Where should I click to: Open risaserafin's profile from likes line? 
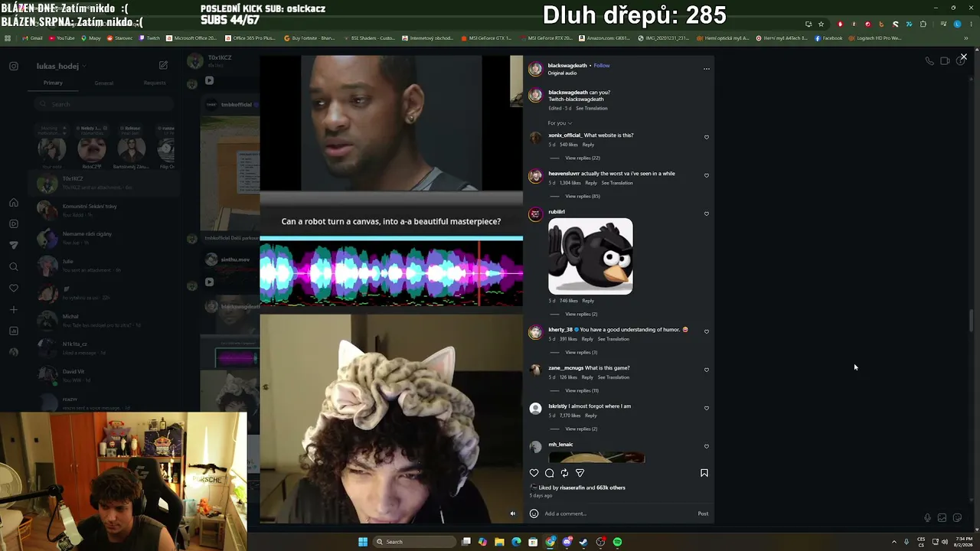pos(572,487)
